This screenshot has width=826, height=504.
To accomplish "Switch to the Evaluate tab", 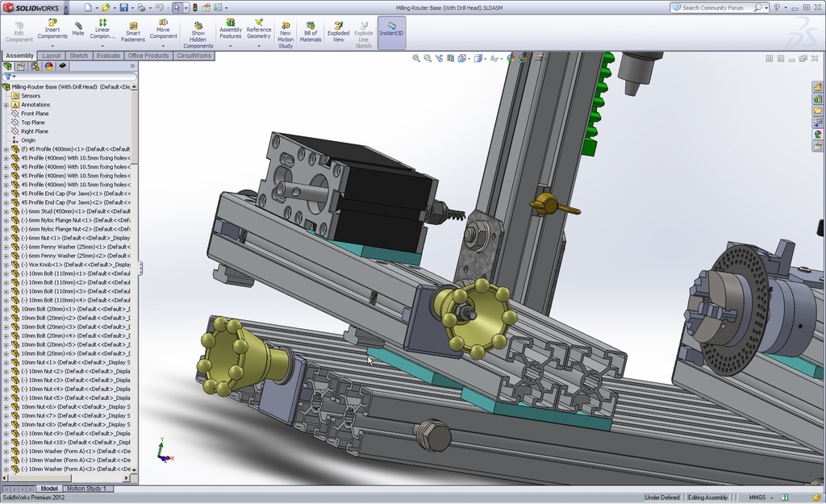I will (x=108, y=56).
